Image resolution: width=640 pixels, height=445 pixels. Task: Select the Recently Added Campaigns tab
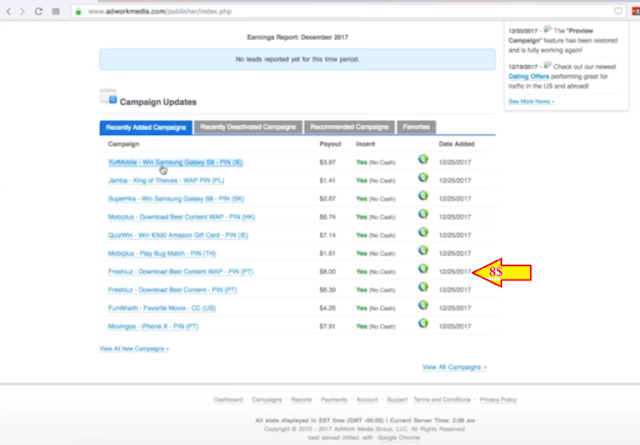146,127
